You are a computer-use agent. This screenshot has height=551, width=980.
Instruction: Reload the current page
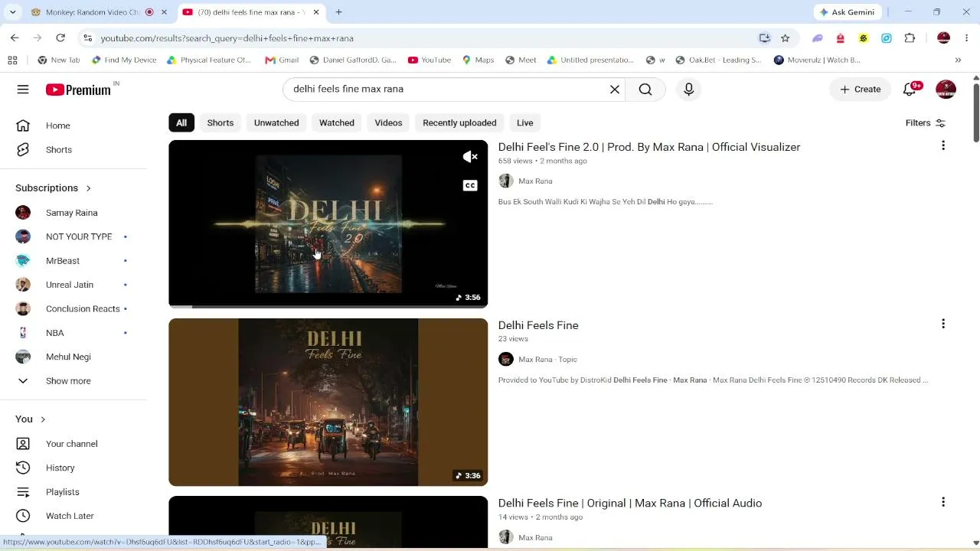coord(60,38)
